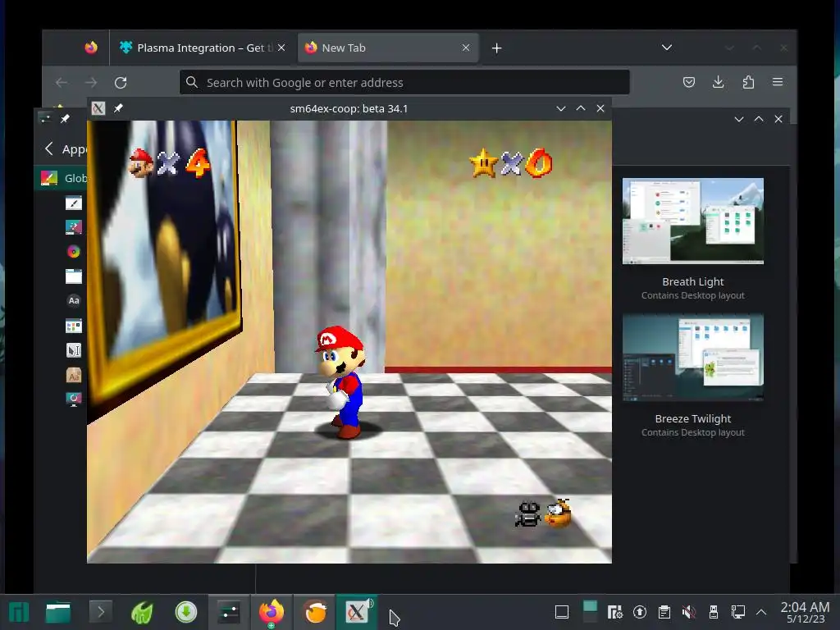
Task: Switch to sm64ex-coop X11 taskbar entry
Action: (357, 612)
